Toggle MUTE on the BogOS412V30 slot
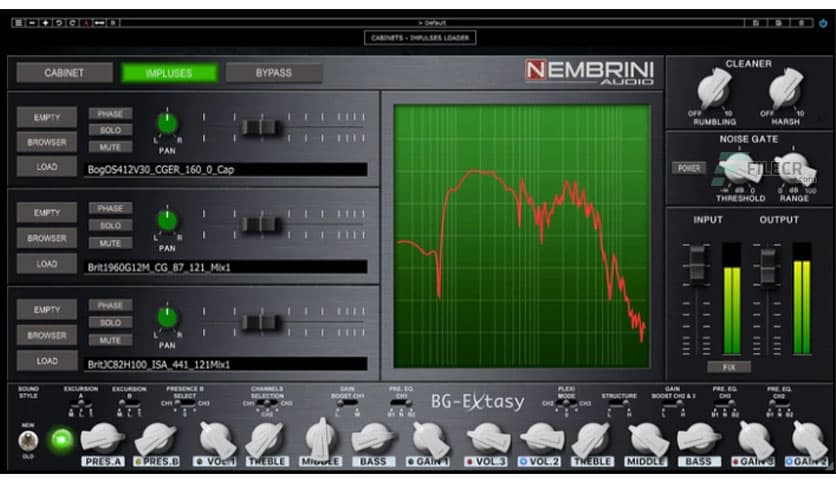Viewport: 836px width, 484px height. point(110,147)
